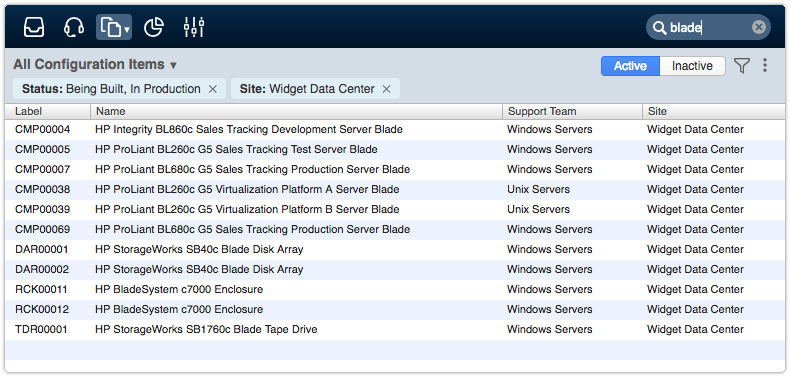Click Unix Servers in the CMP00038 row
This screenshot has width=790, height=377.
538,190
